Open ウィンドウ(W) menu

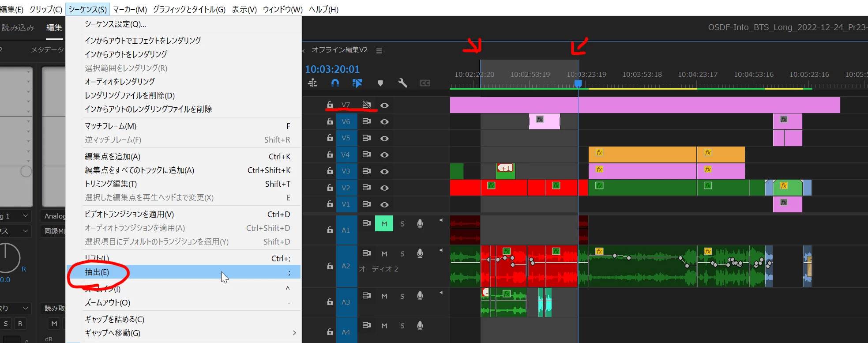pyautogui.click(x=283, y=9)
